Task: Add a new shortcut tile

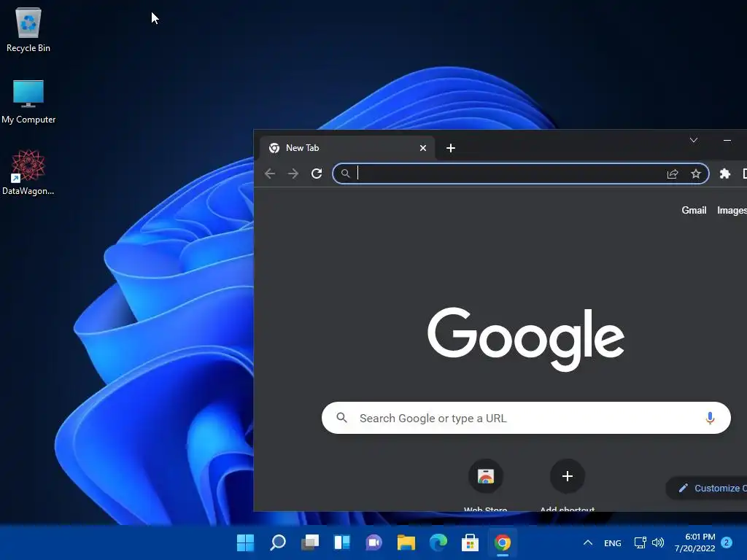Action: 567,485
